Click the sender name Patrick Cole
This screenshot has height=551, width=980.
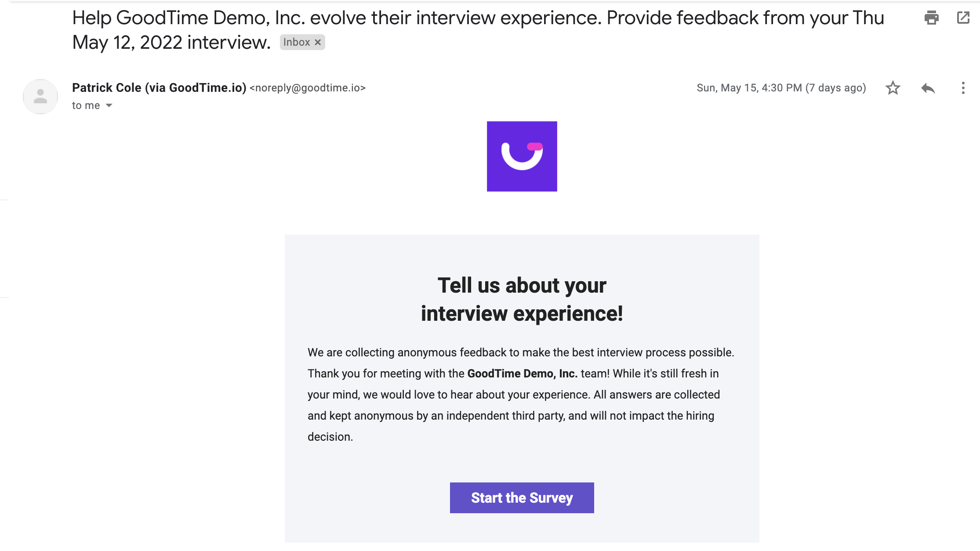pos(106,88)
